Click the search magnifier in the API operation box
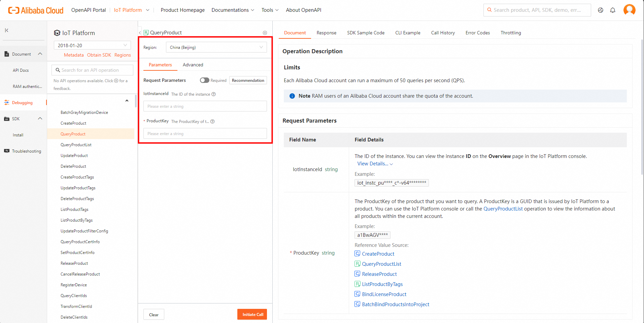This screenshot has height=323, width=644. (58, 70)
